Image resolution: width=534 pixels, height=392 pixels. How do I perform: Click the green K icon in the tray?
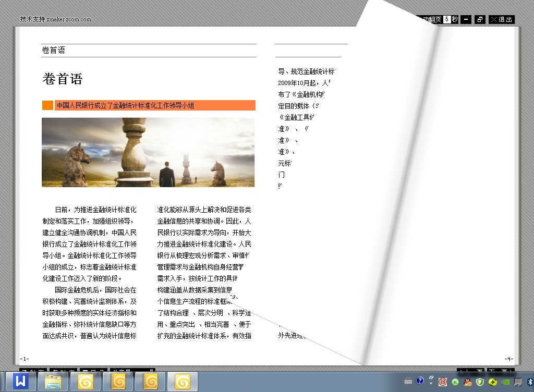point(455,382)
